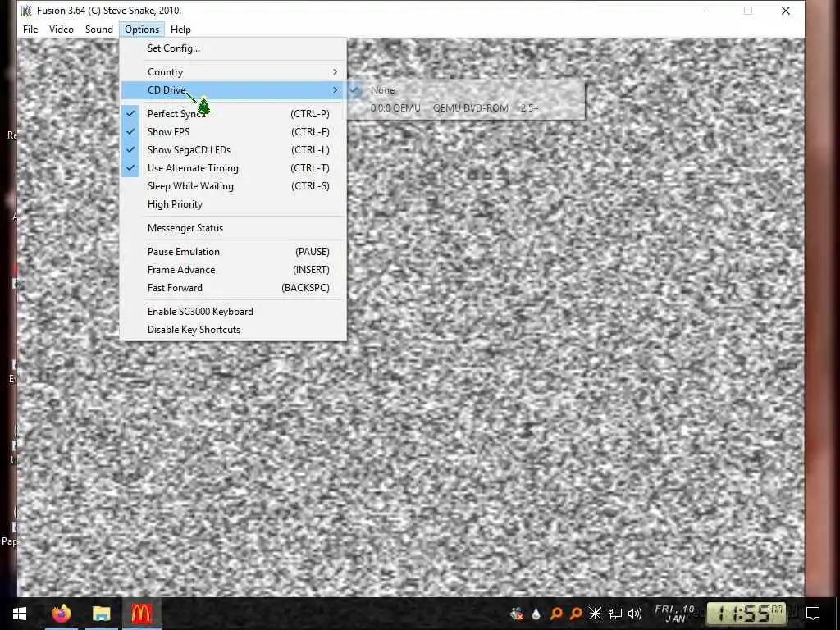Expand the Country submenu

234,72
